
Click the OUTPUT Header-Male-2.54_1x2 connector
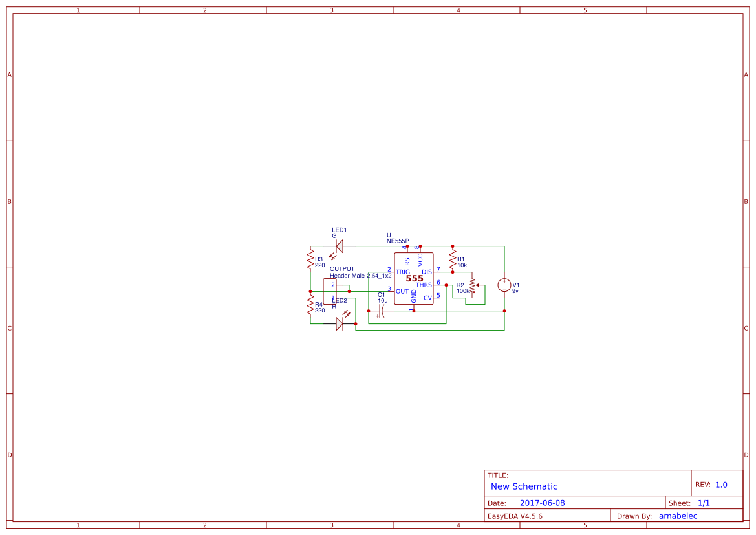tap(330, 290)
